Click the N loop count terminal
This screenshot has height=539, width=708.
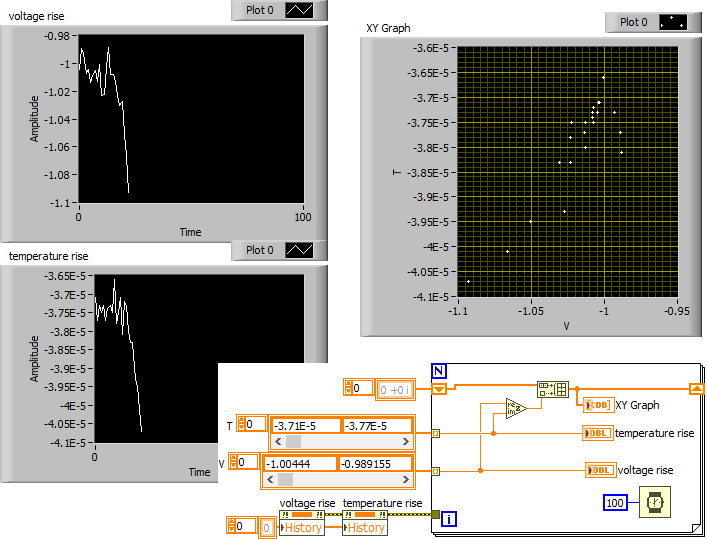(x=439, y=371)
